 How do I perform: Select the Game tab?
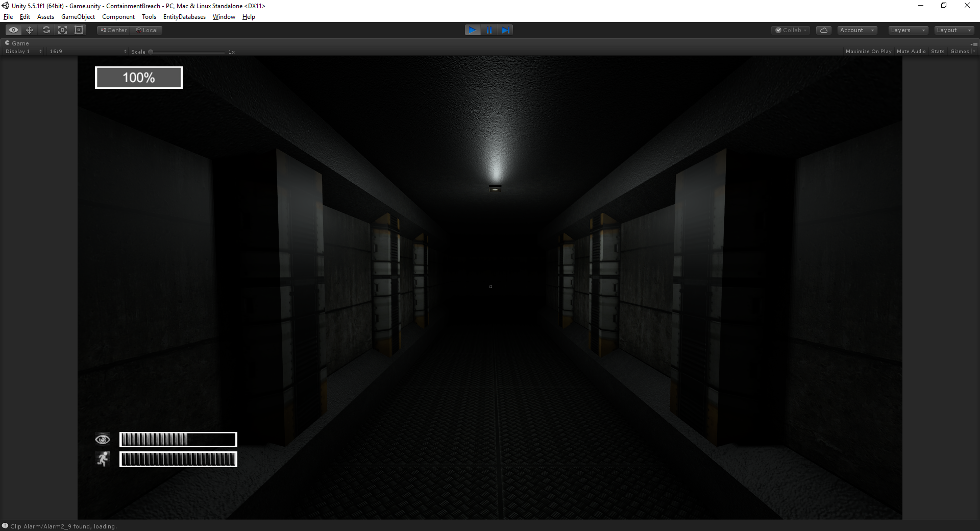(17, 43)
